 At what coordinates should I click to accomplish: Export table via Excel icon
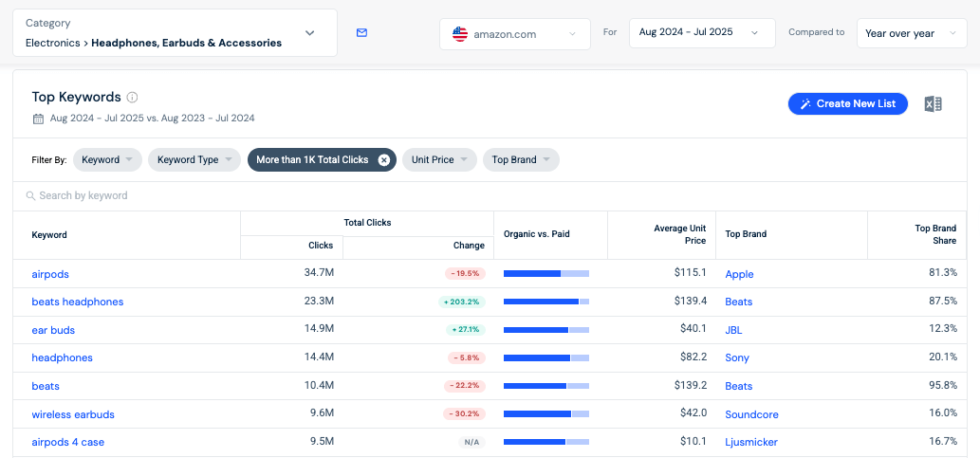click(933, 104)
